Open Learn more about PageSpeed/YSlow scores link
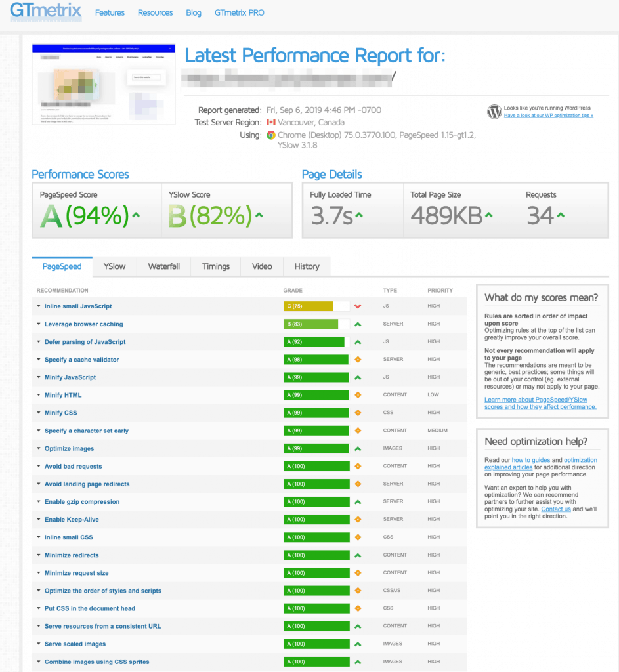Viewport: 619px width, 672px height. click(x=540, y=404)
